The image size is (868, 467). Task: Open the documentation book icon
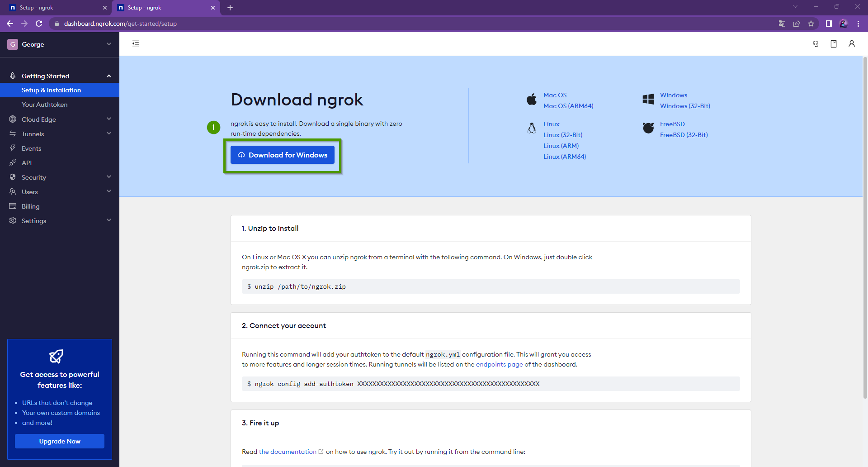click(x=834, y=44)
